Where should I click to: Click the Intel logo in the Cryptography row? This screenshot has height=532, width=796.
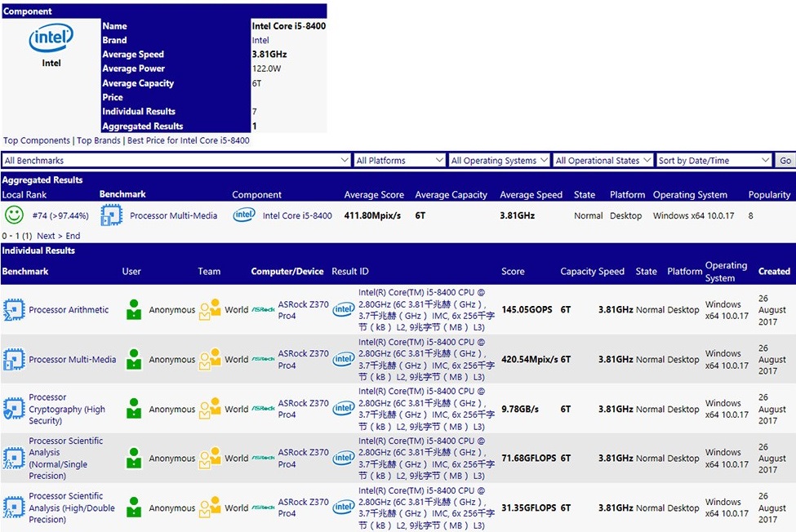point(344,408)
